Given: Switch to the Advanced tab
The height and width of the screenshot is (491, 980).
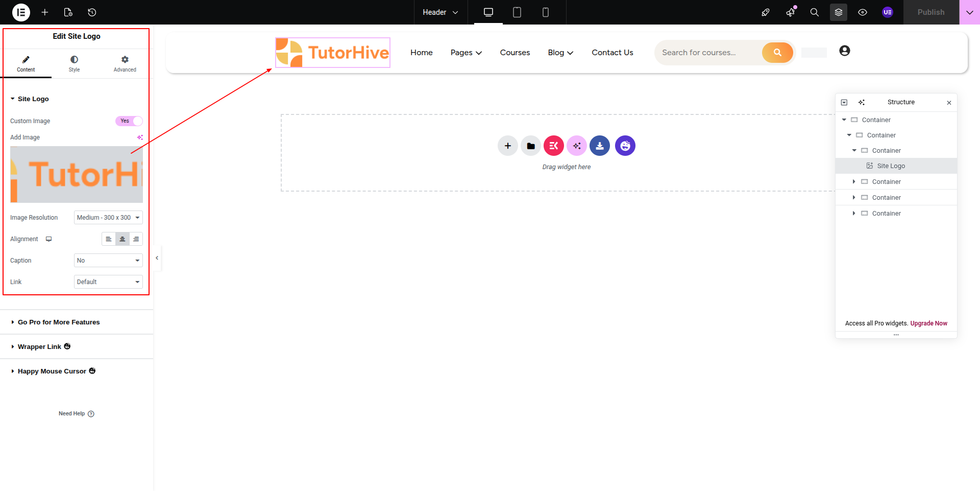Looking at the screenshot, I should pos(125,64).
